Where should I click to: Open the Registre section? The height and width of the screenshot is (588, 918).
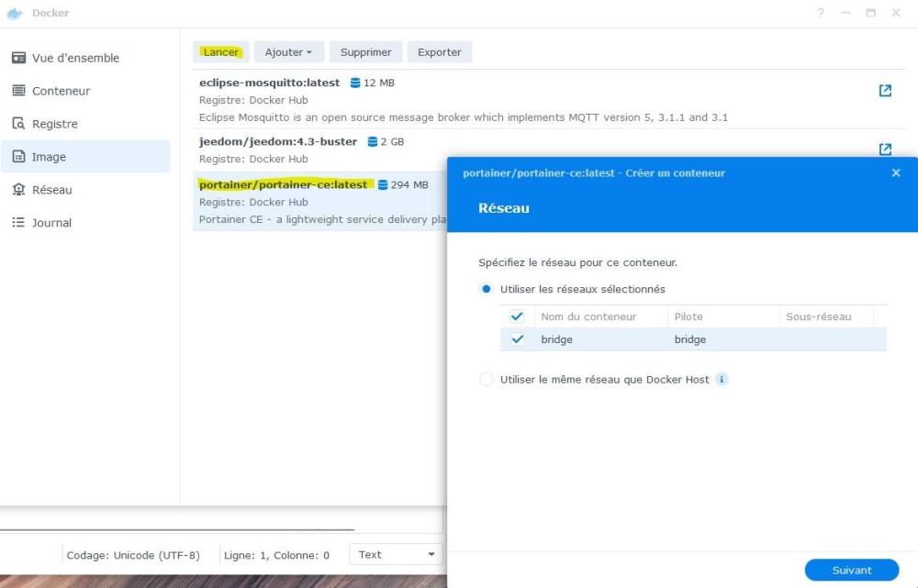coord(85,124)
